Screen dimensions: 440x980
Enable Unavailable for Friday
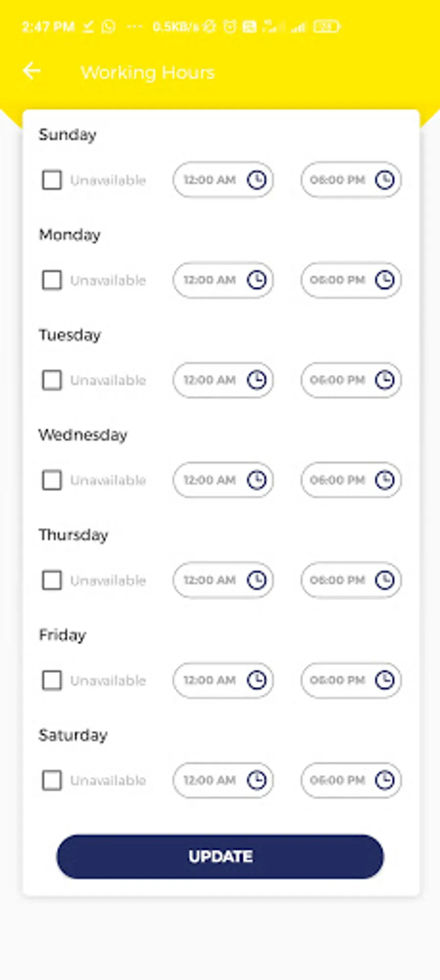[x=52, y=680]
